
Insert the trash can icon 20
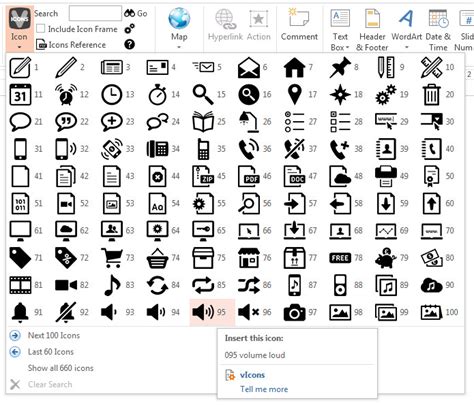(x=432, y=95)
